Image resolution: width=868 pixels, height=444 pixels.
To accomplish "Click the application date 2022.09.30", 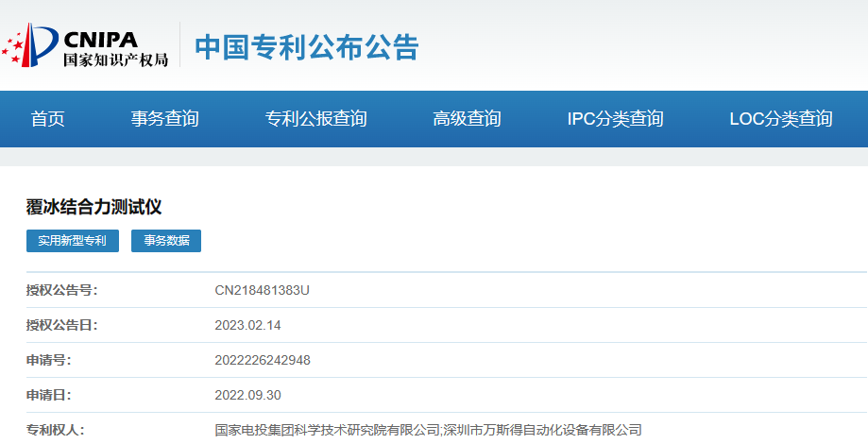I will (x=247, y=395).
